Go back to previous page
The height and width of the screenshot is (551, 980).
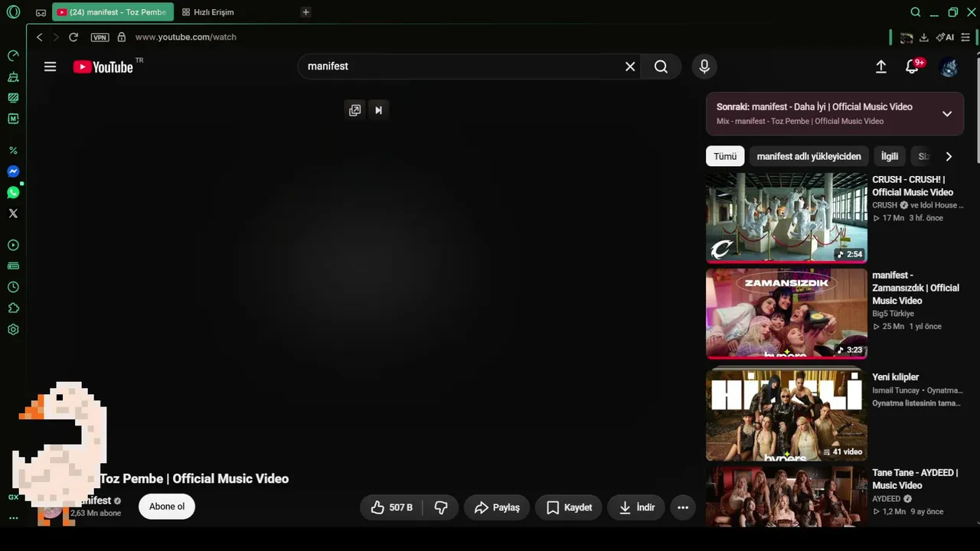point(40,37)
